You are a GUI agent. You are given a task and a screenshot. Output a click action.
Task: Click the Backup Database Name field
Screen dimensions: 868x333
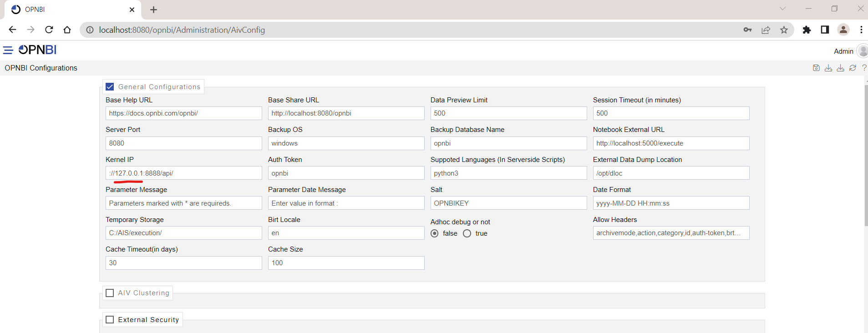(509, 143)
